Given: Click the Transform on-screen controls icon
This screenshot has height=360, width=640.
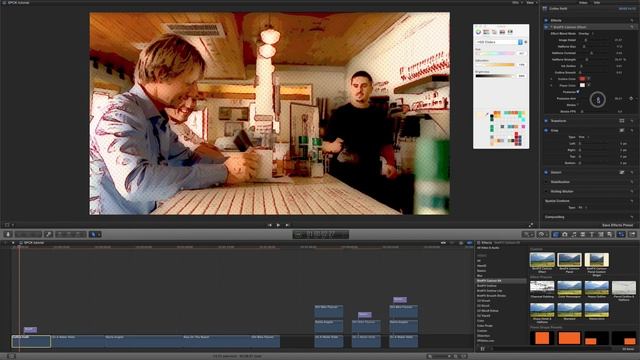Looking at the screenshot, I should coord(622,121).
